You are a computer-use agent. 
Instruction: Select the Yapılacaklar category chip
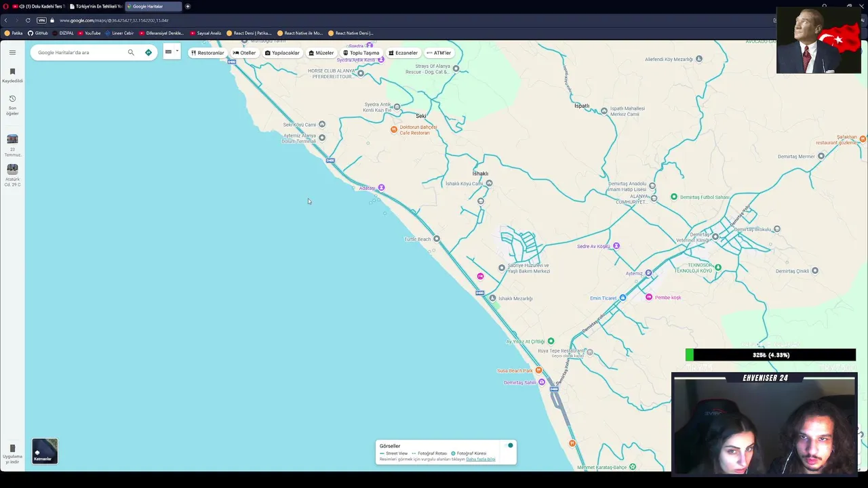[x=282, y=53]
